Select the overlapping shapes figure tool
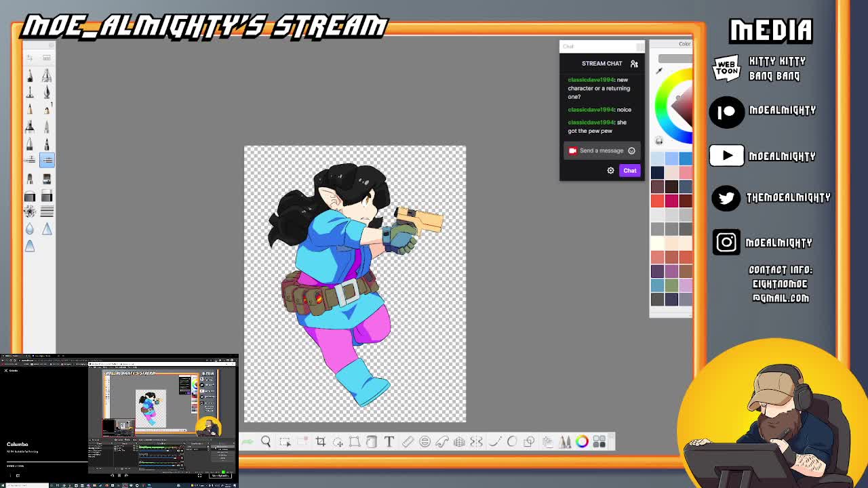The image size is (868, 488). [x=529, y=442]
